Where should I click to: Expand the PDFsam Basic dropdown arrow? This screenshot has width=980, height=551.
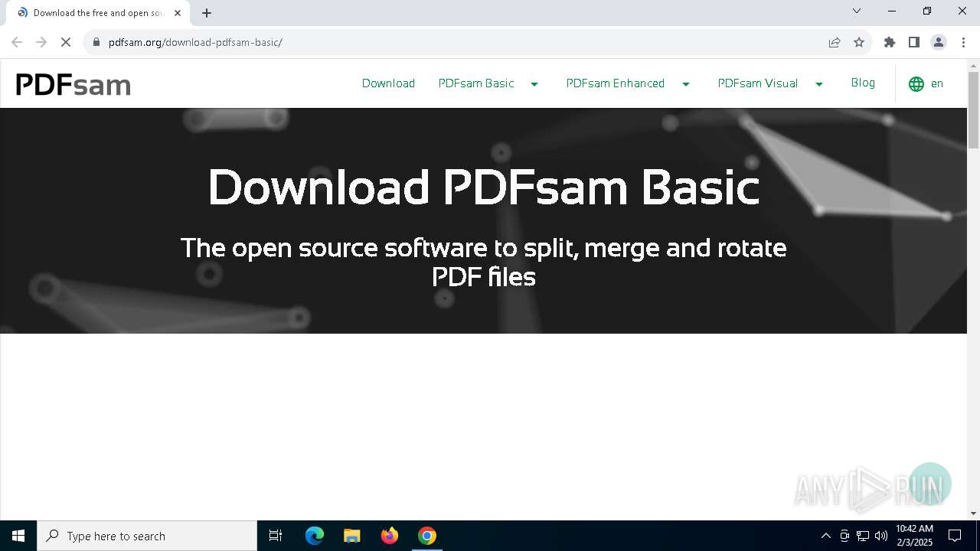coord(534,84)
